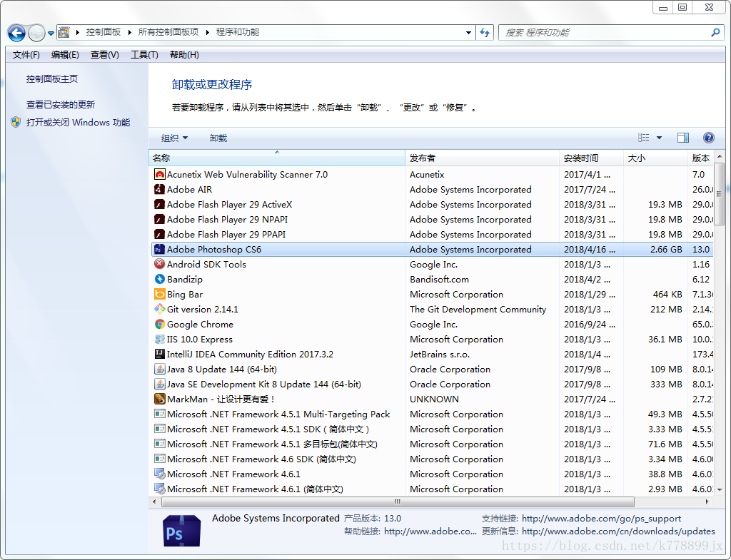
Task: Open the 查看(V) menu
Action: coord(104,55)
